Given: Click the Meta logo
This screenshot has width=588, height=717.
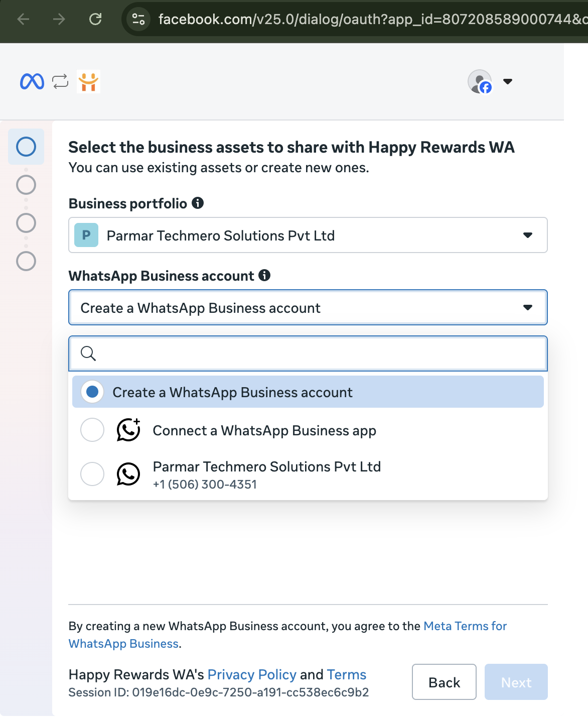Looking at the screenshot, I should point(32,81).
